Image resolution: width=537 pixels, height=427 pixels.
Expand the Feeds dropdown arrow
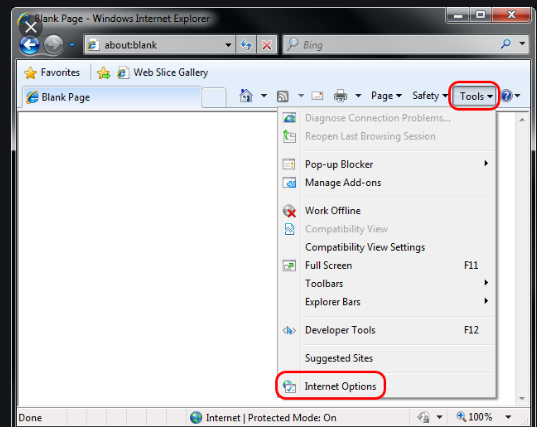click(301, 96)
